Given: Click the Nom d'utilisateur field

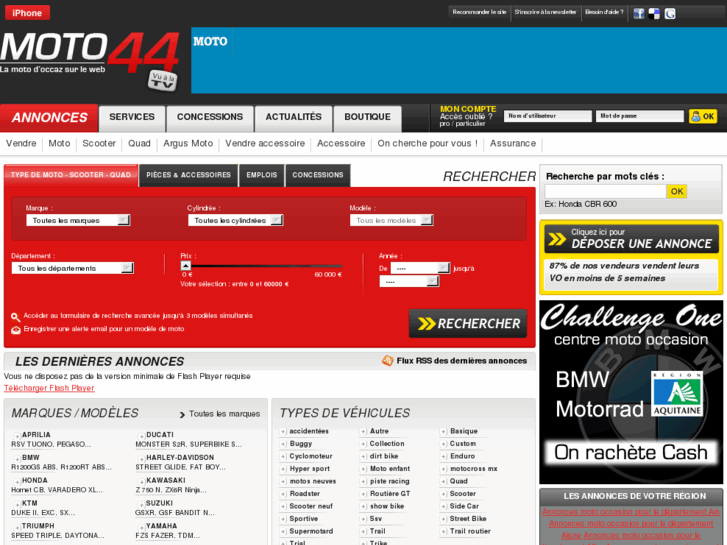Looking at the screenshot, I should (548, 116).
